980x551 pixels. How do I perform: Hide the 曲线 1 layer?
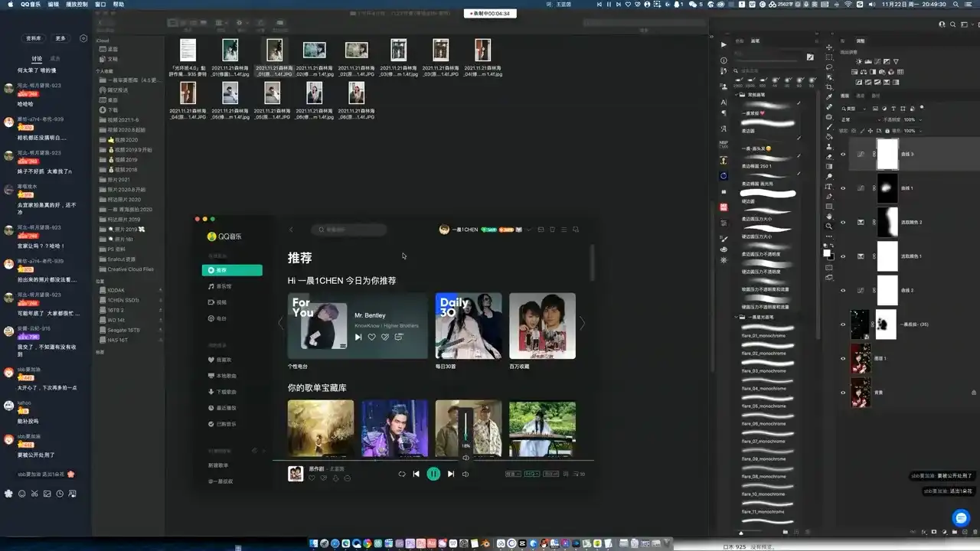pos(843,187)
